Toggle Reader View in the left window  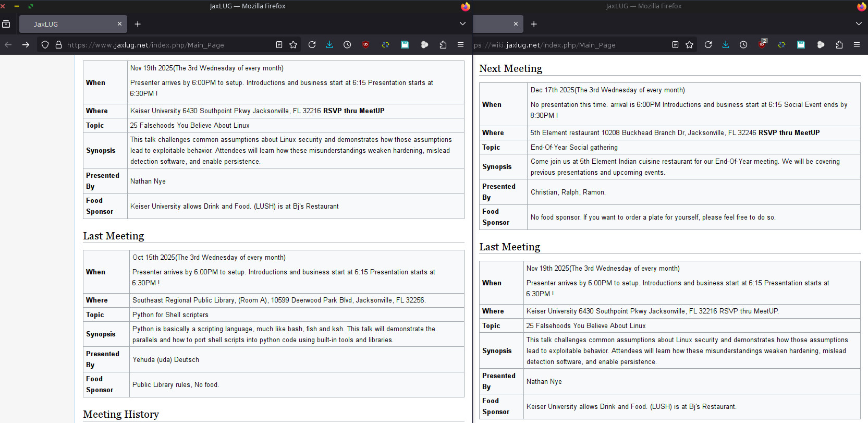(x=279, y=45)
